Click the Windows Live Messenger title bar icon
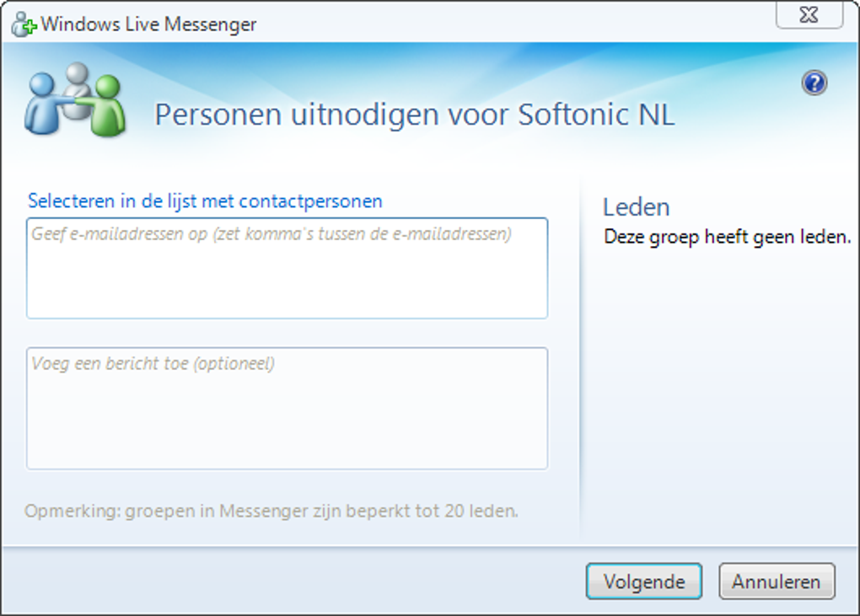The height and width of the screenshot is (616, 860). click(x=23, y=24)
